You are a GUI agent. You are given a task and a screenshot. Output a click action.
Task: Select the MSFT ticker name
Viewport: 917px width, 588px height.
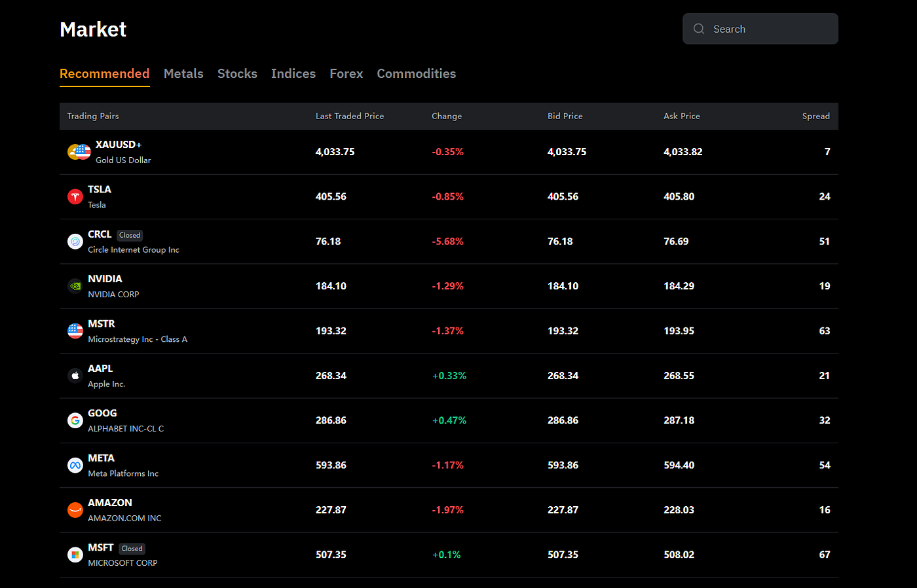(101, 547)
